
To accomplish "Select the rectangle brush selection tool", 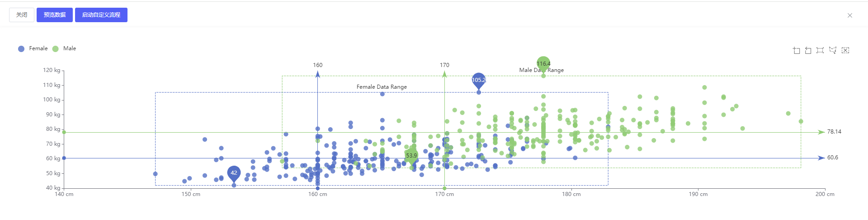I will (820, 50).
